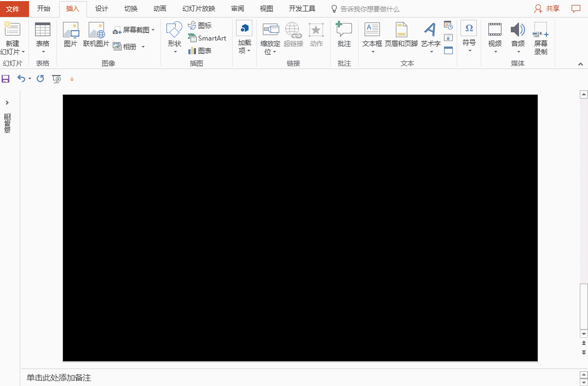Insert a 图表 chart
The image size is (588, 386).
(x=200, y=50)
